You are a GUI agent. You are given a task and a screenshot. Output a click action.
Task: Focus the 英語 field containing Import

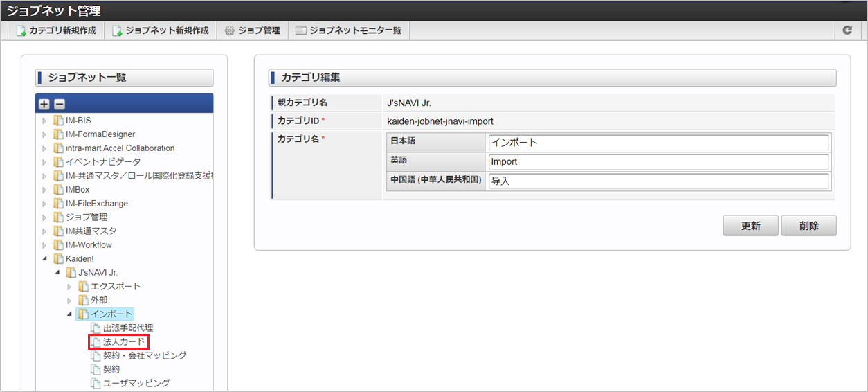tap(658, 162)
